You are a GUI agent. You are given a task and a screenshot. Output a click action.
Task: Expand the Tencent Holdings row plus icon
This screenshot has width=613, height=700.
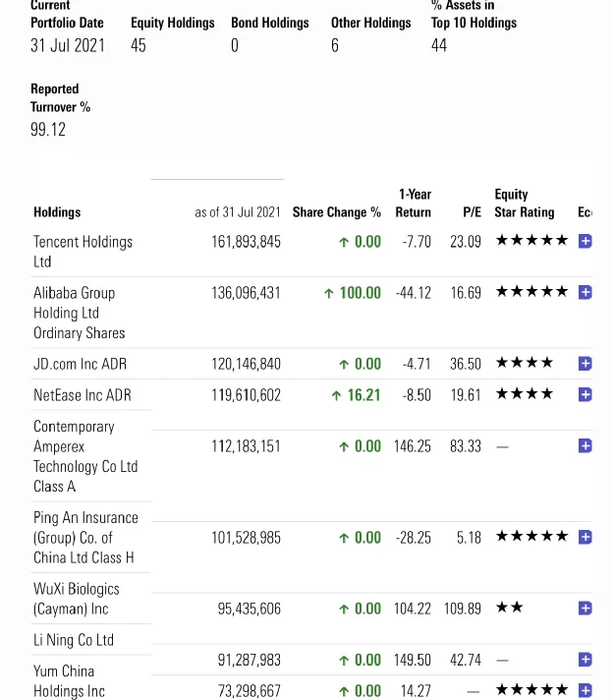(585, 241)
